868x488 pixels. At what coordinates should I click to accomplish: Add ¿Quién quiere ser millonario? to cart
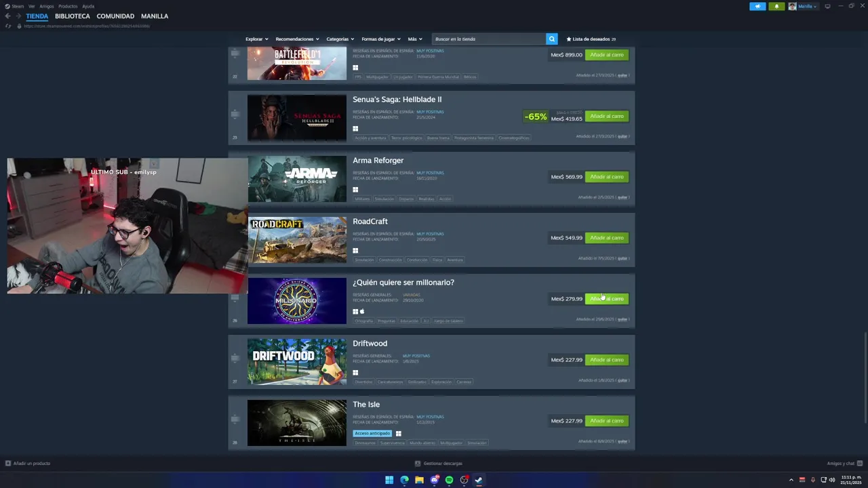tap(607, 299)
